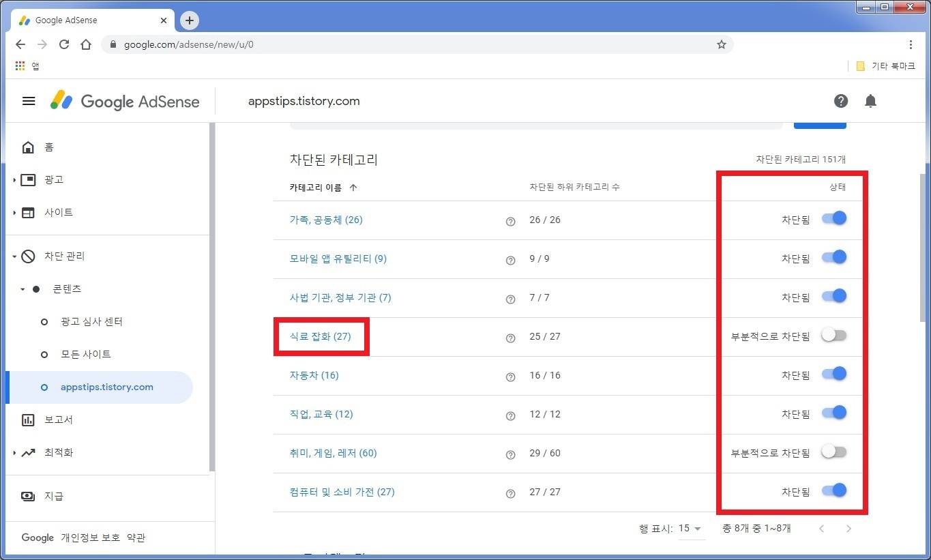The height and width of the screenshot is (560, 931).
Task: Toggle blocking for 직업, 교육 category
Action: pyautogui.click(x=834, y=413)
